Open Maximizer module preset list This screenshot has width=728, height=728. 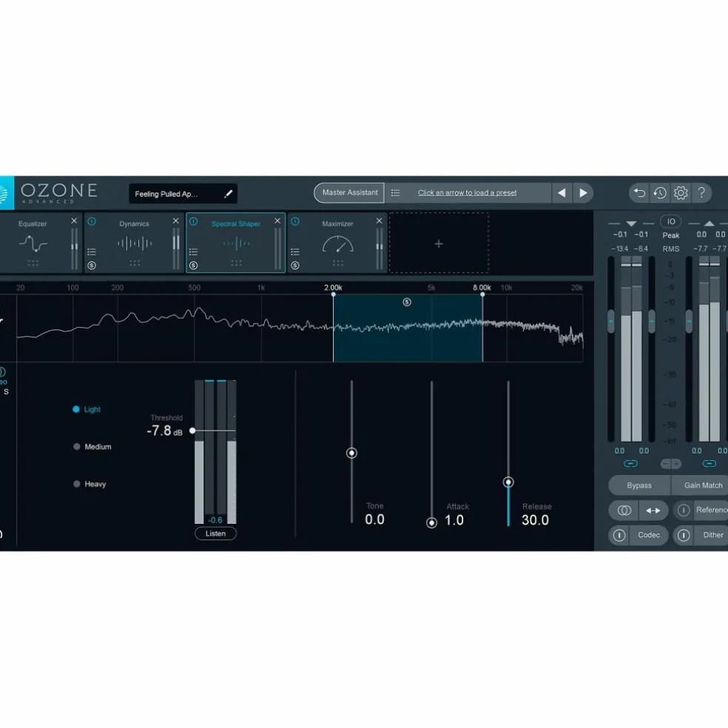(x=295, y=252)
